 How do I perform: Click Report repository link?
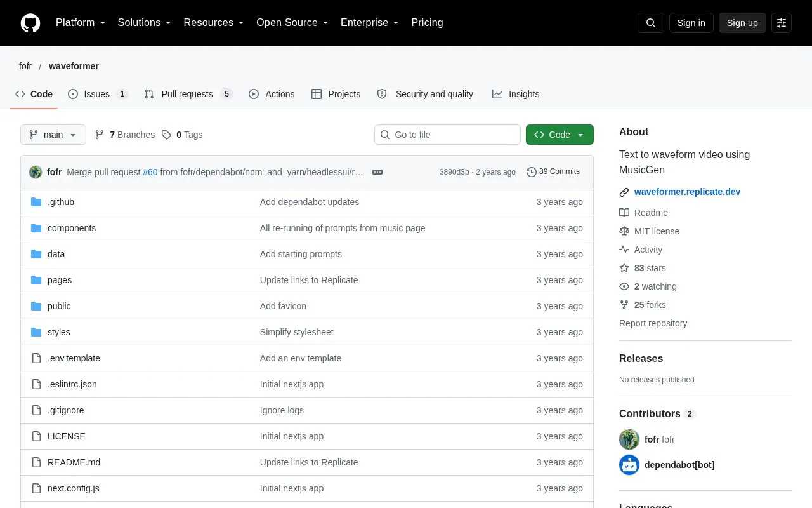tap(653, 323)
